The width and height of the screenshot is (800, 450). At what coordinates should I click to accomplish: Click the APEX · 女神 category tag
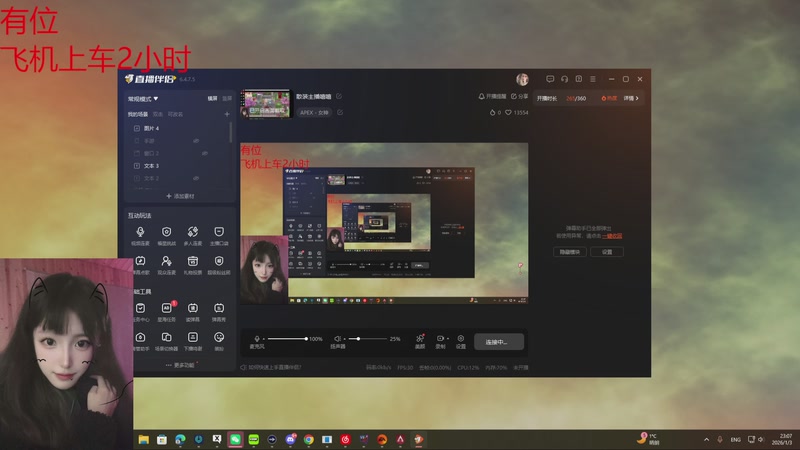click(314, 112)
